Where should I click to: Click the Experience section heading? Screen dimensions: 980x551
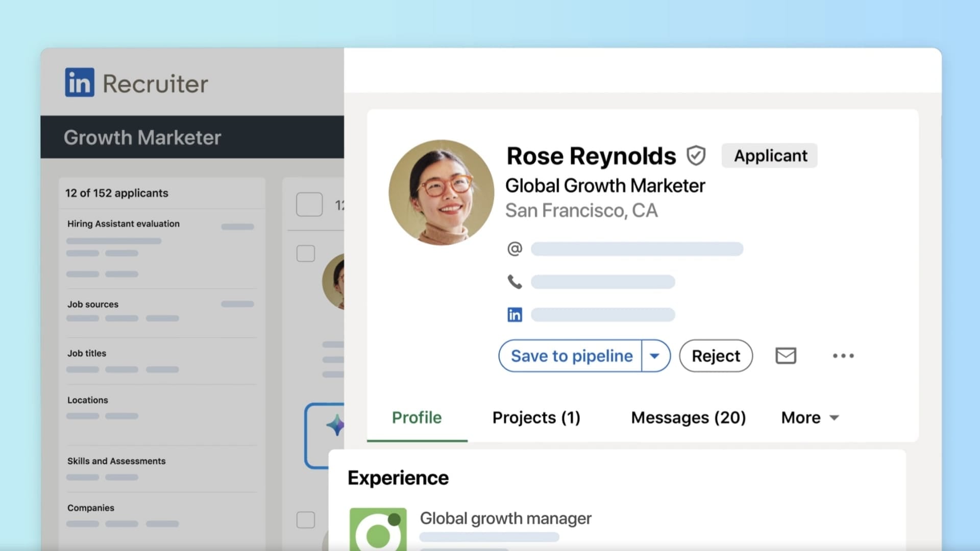pyautogui.click(x=398, y=478)
